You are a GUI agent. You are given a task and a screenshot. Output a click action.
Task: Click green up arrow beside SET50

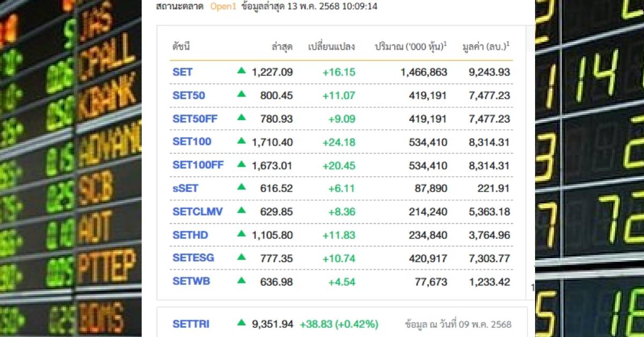[x=241, y=94]
